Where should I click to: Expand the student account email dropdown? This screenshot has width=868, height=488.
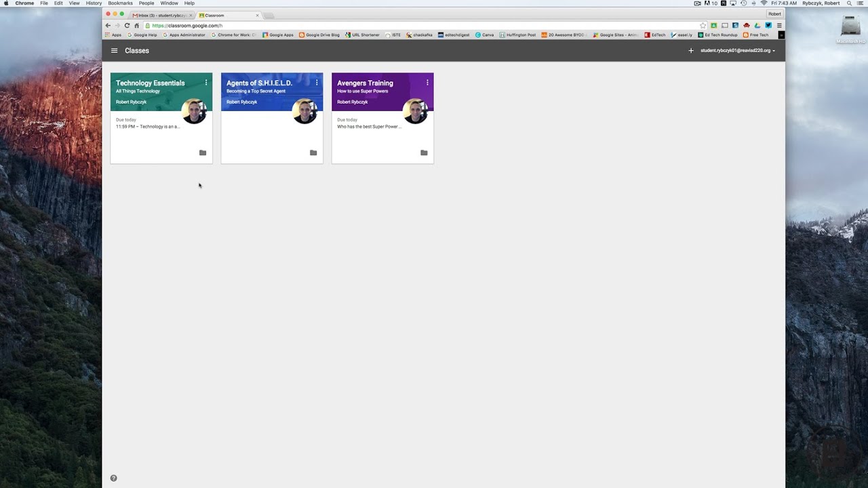[x=738, y=51]
